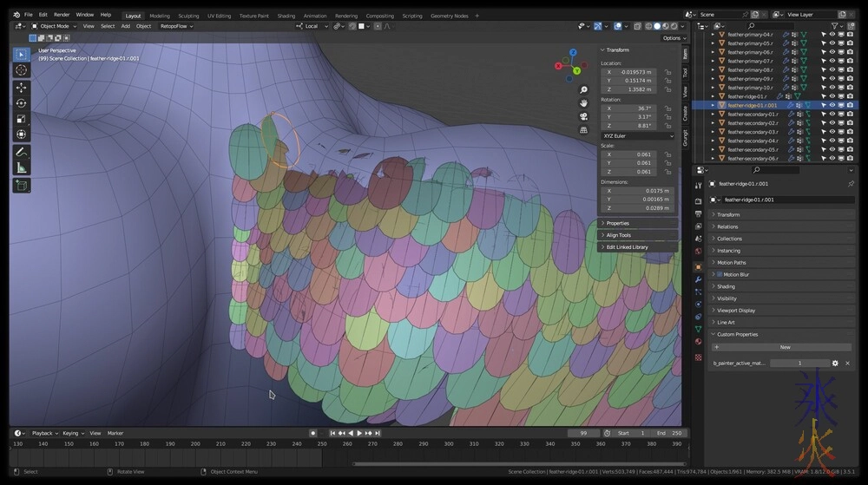Select the Measure tool
This screenshot has height=485, width=868.
tap(21, 167)
